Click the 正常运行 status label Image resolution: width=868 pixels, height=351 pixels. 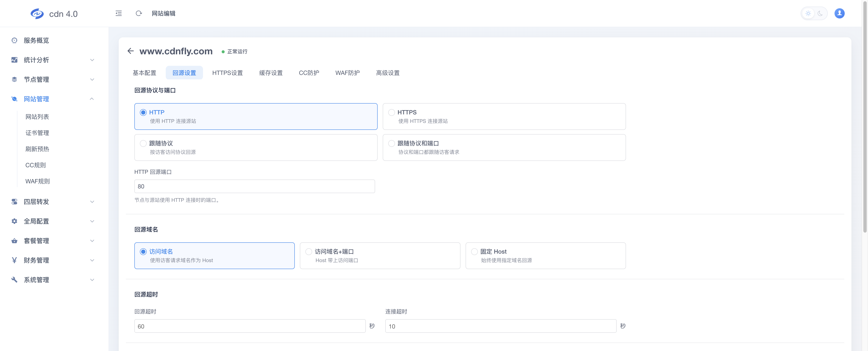point(237,52)
